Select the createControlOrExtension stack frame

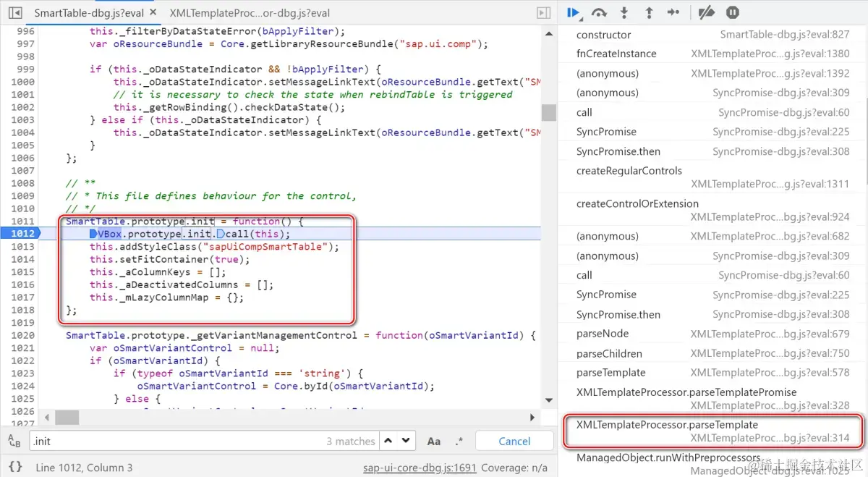tap(712, 210)
